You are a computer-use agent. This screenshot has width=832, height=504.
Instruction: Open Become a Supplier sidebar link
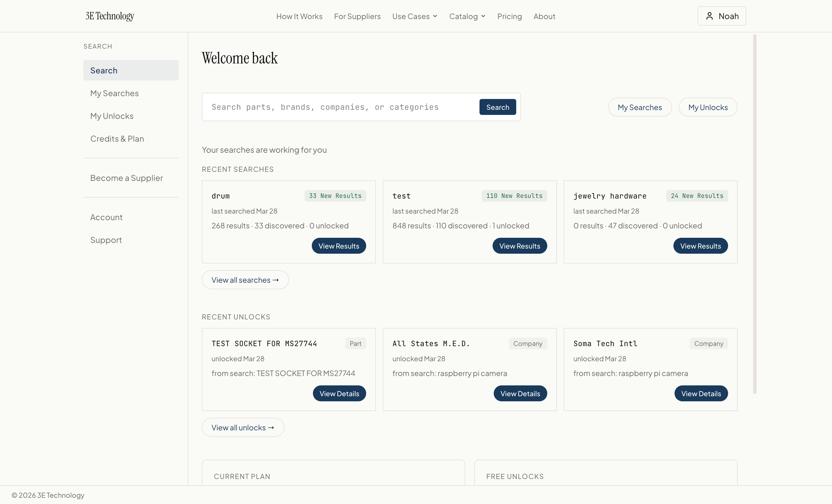click(x=126, y=178)
